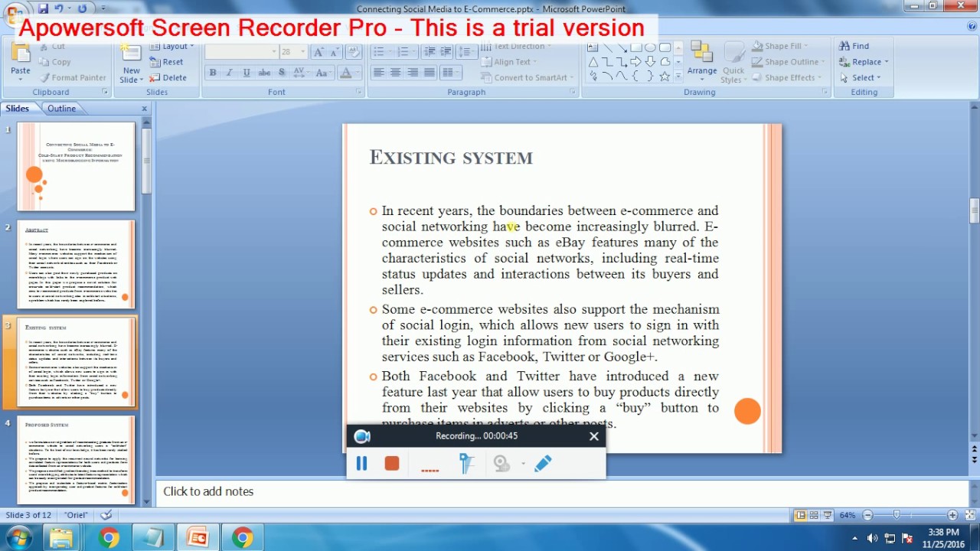Screen dimensions: 980x551
Task: Click the New Slide icon
Action: click(131, 55)
